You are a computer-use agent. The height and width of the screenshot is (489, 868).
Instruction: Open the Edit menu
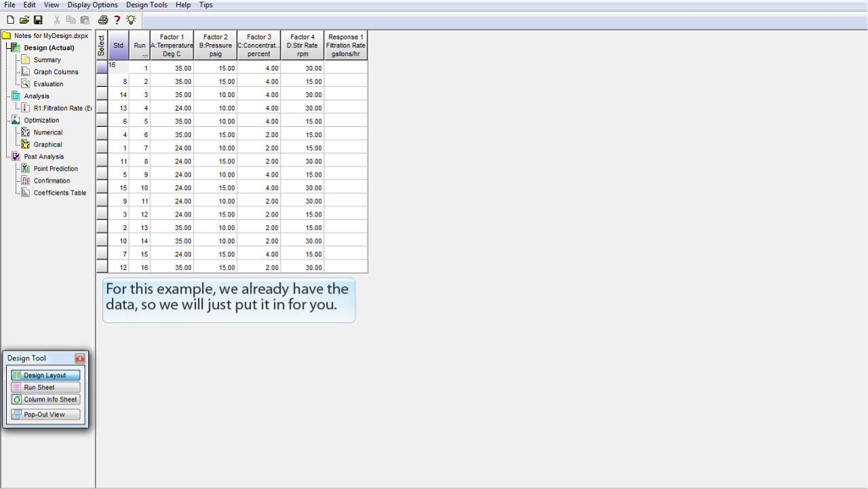[30, 5]
